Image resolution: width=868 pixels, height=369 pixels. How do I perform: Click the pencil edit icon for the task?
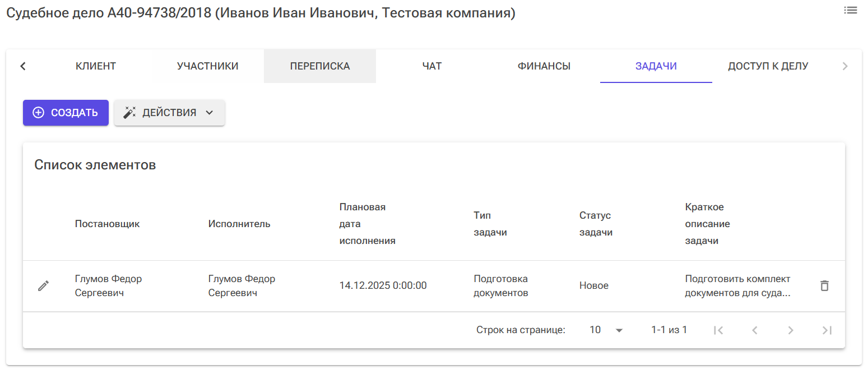point(43,285)
